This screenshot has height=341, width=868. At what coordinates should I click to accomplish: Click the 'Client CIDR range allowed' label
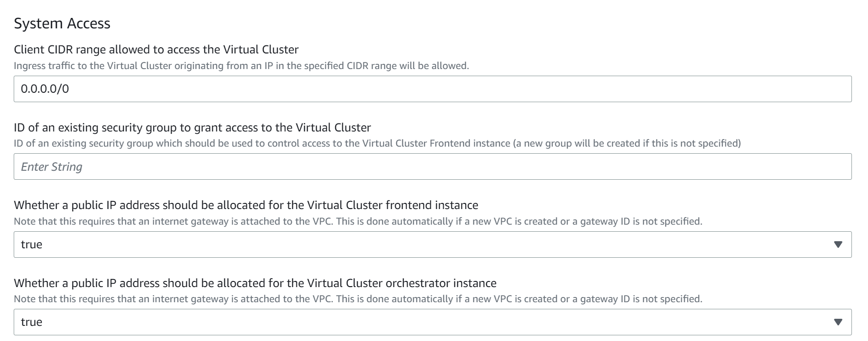tap(156, 50)
